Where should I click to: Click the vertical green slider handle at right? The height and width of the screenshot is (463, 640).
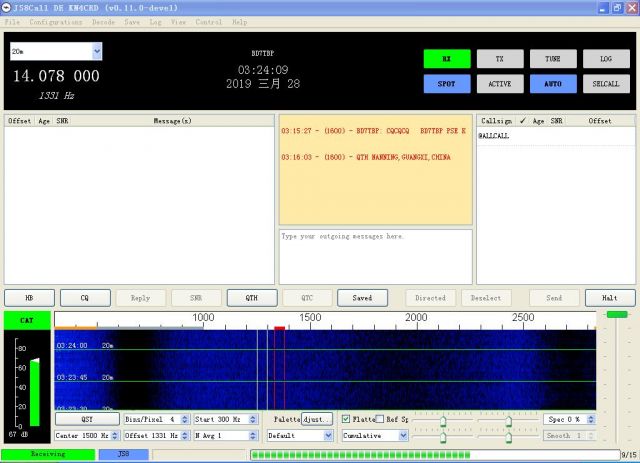tap(617, 314)
